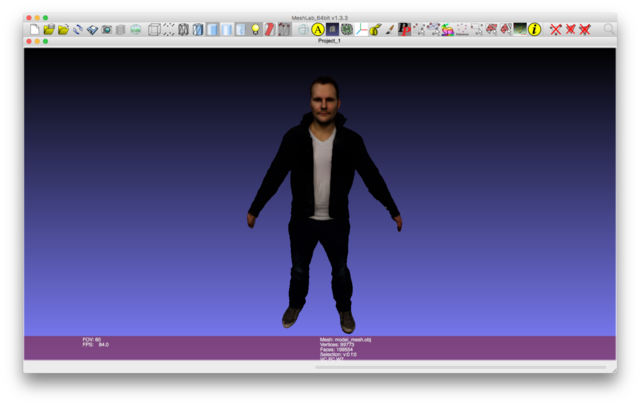Export mesh using the floppy disk icon
Screen dimensions: 640x406
(92, 29)
